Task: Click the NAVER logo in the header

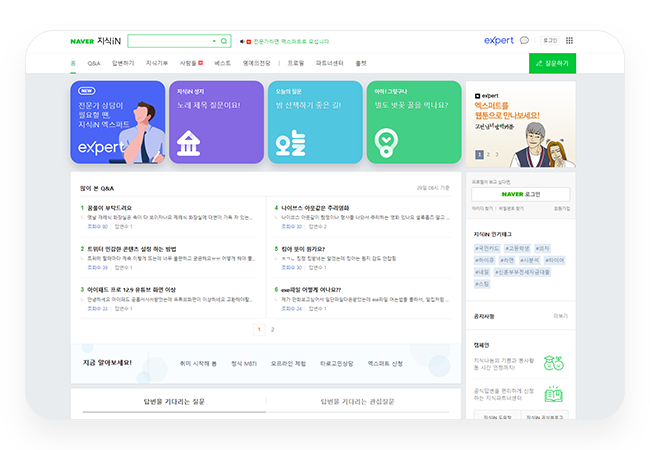Action: tap(82, 41)
